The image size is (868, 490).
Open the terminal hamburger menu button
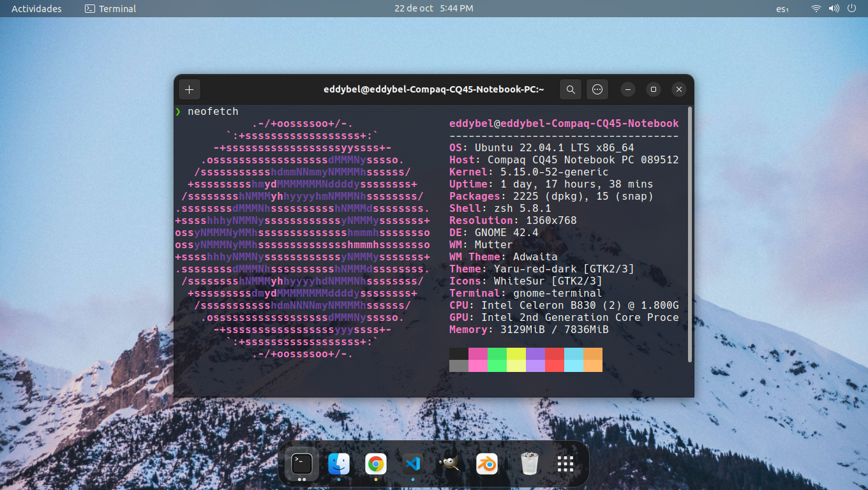click(597, 89)
